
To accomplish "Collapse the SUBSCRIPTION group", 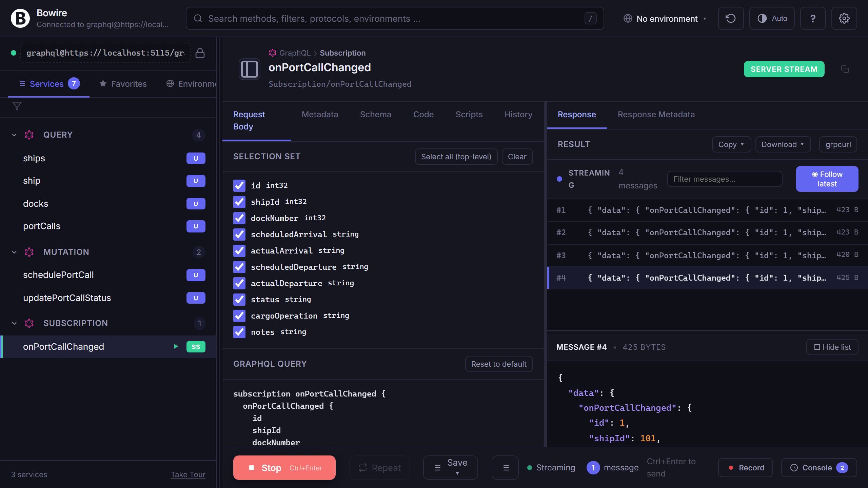I will click(x=14, y=323).
